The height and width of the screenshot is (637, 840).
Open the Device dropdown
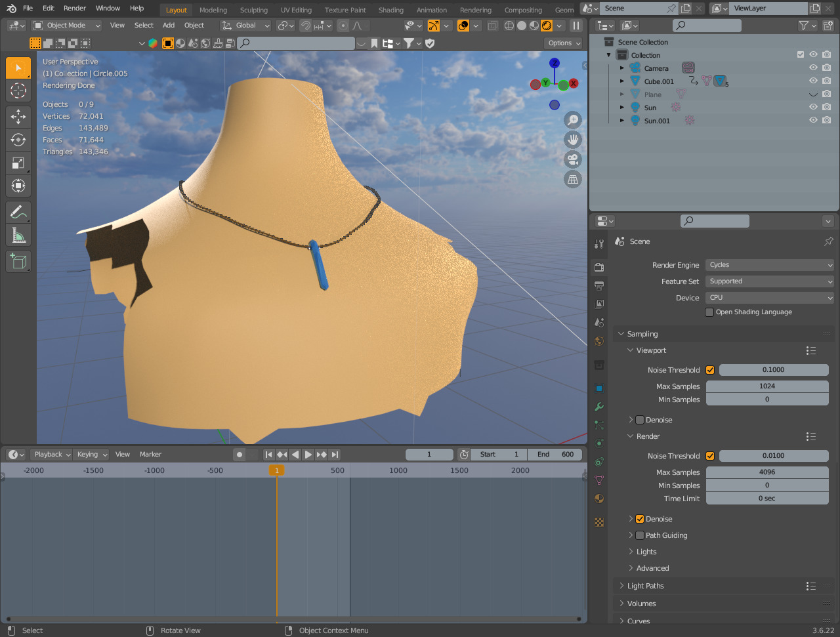[x=770, y=298]
